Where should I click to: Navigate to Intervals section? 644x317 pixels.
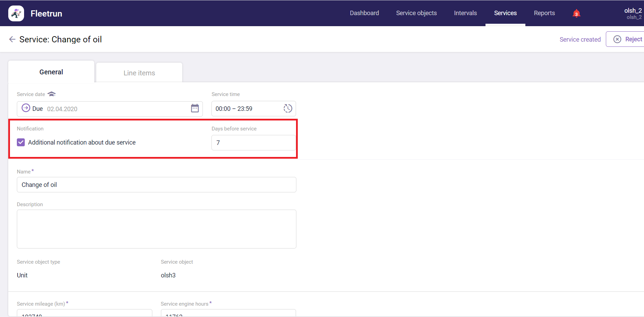(465, 13)
